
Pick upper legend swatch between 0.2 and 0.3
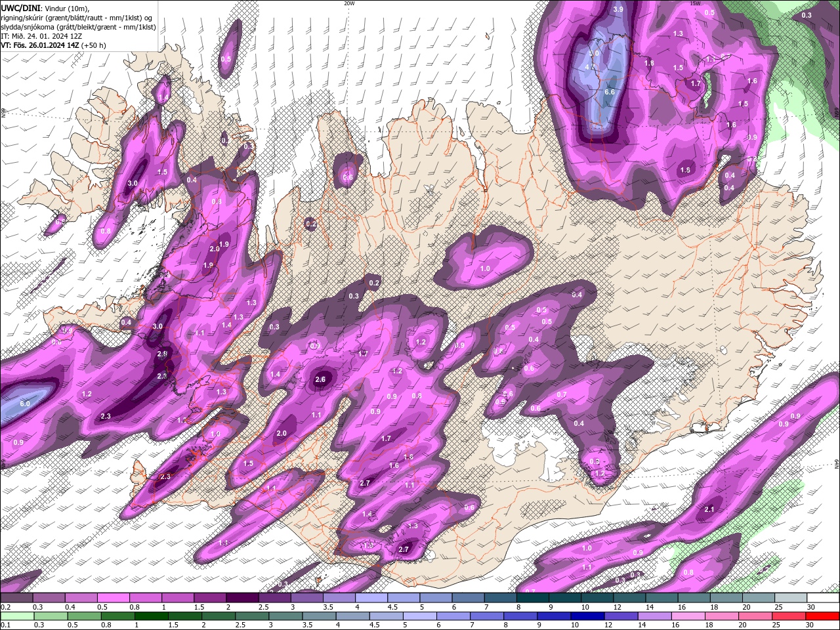[16, 598]
